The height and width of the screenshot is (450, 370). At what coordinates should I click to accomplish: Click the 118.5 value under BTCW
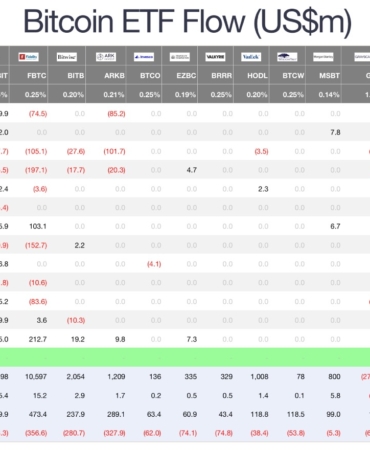point(296,414)
